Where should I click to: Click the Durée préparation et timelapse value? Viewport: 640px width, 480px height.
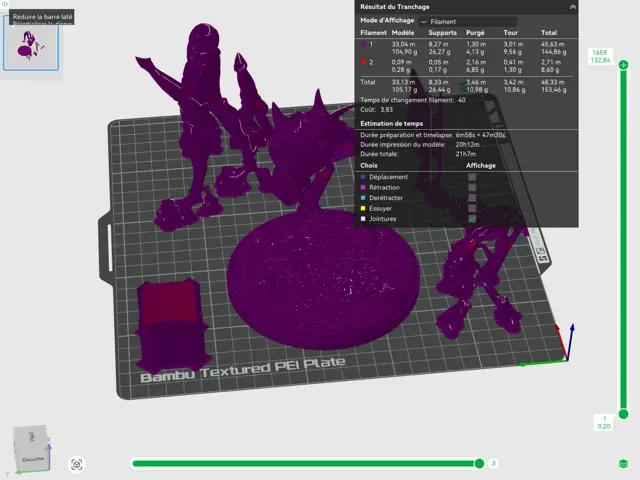[x=480, y=135]
